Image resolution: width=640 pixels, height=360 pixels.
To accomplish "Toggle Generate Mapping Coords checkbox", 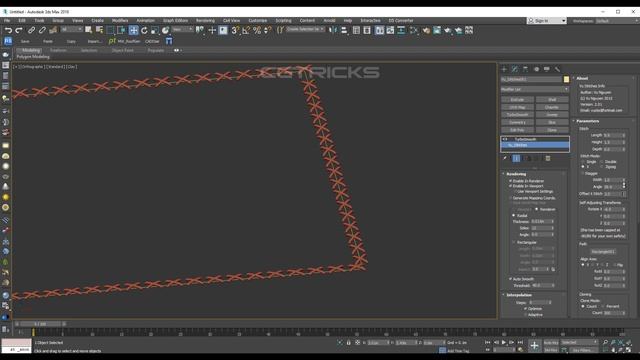I will (510, 198).
